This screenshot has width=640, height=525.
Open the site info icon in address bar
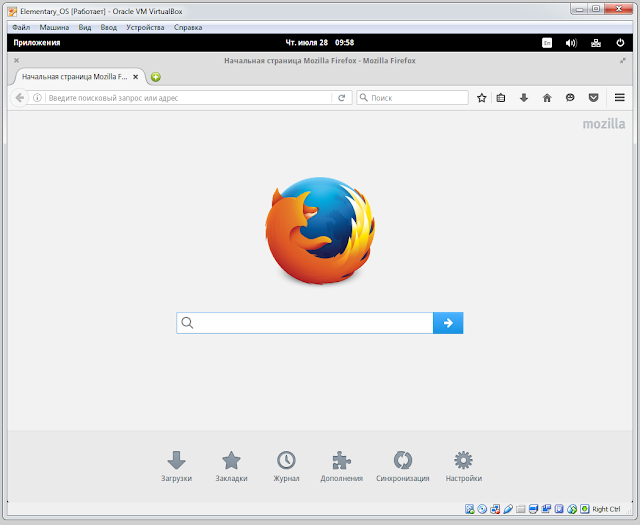[37, 98]
